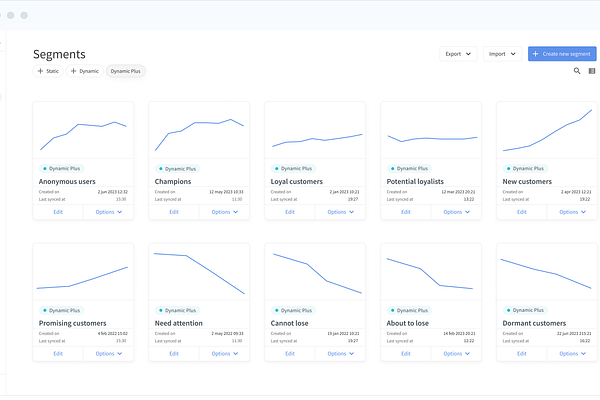Viewport: 600px width, 400px height.
Task: Edit the About to lose segment
Action: tap(406, 354)
